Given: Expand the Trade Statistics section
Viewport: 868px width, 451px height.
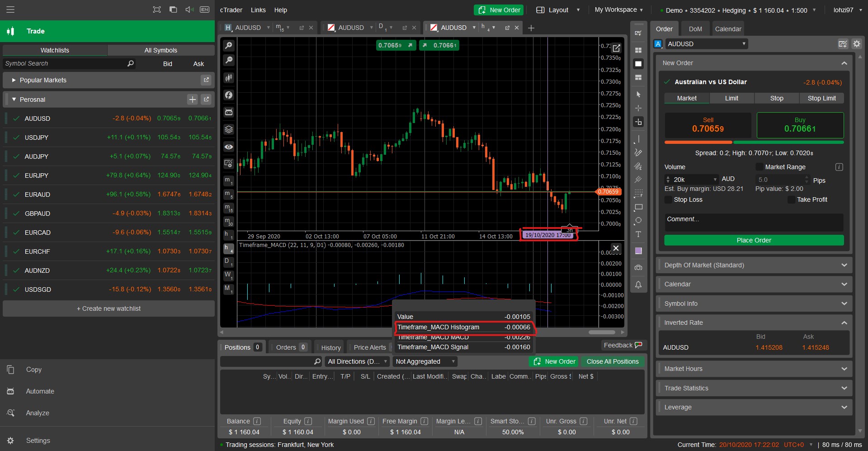Looking at the screenshot, I should coord(754,388).
